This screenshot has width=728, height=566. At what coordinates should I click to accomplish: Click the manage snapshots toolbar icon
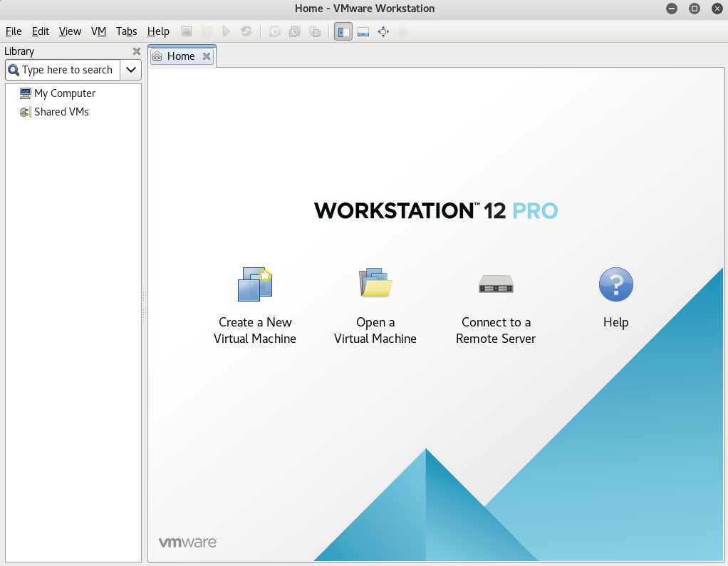(x=315, y=31)
